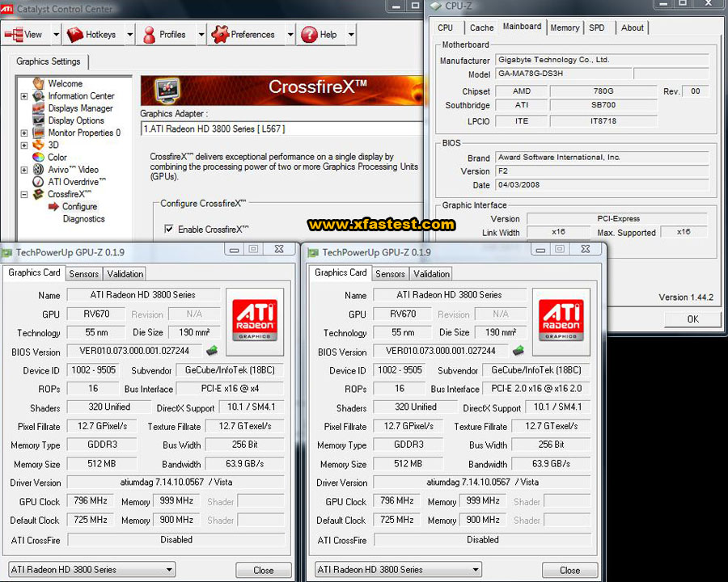
Task: Open the Hotkeys dropdown arrow
Action: pyautogui.click(x=130, y=35)
